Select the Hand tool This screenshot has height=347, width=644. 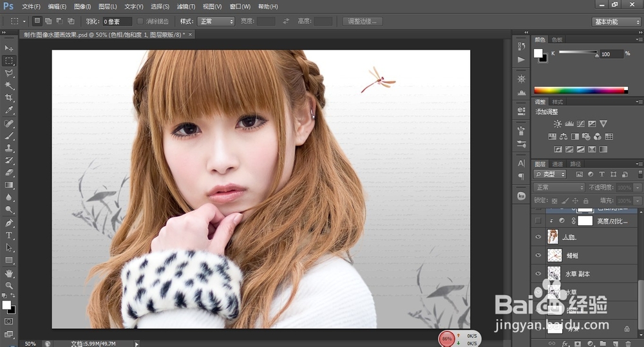click(8, 274)
